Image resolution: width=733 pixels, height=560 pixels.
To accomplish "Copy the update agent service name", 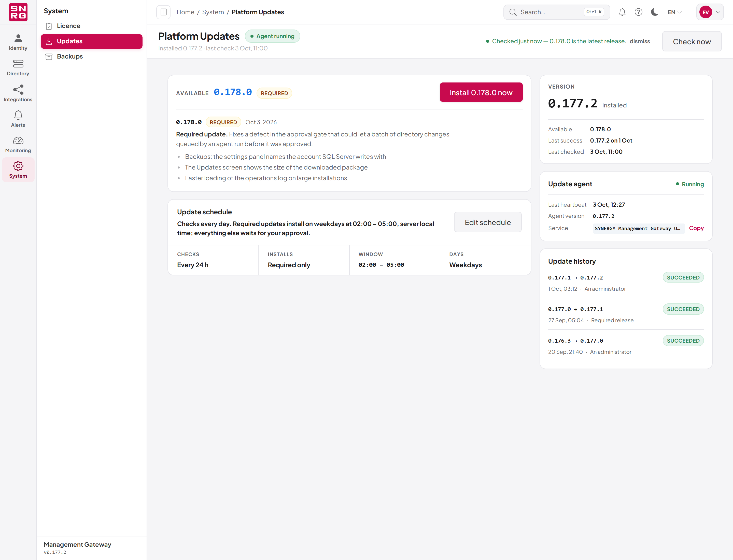I will pos(696,228).
